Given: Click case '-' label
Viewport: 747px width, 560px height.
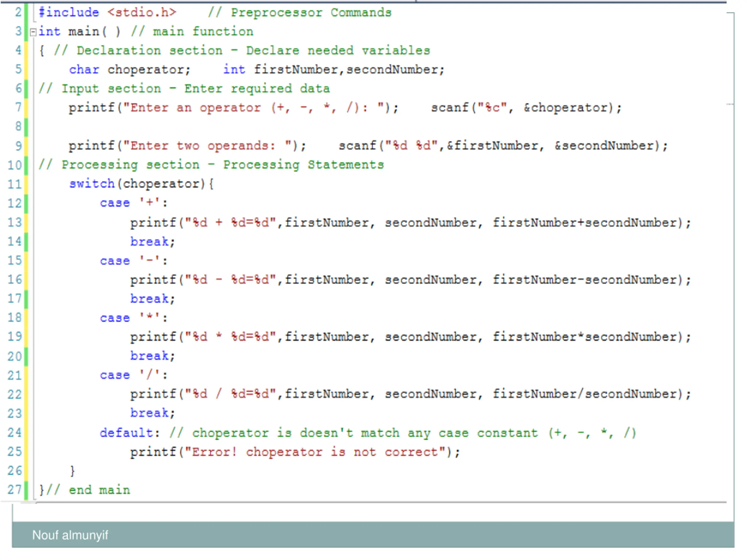Looking at the screenshot, I should [134, 260].
